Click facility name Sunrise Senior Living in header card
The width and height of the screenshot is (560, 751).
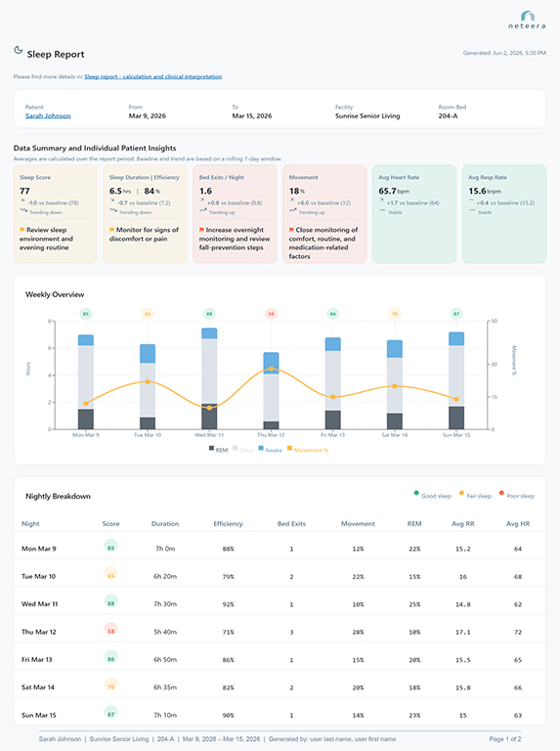click(367, 116)
